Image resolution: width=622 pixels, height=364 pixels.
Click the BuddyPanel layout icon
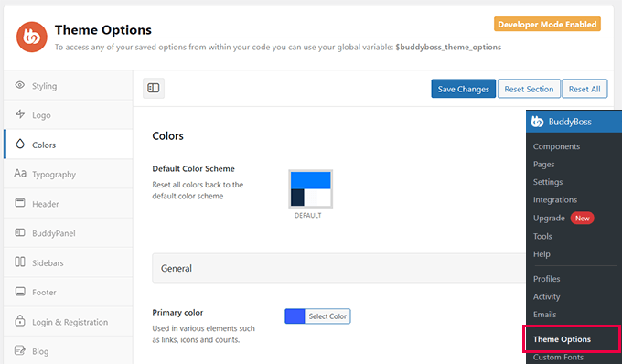point(20,232)
